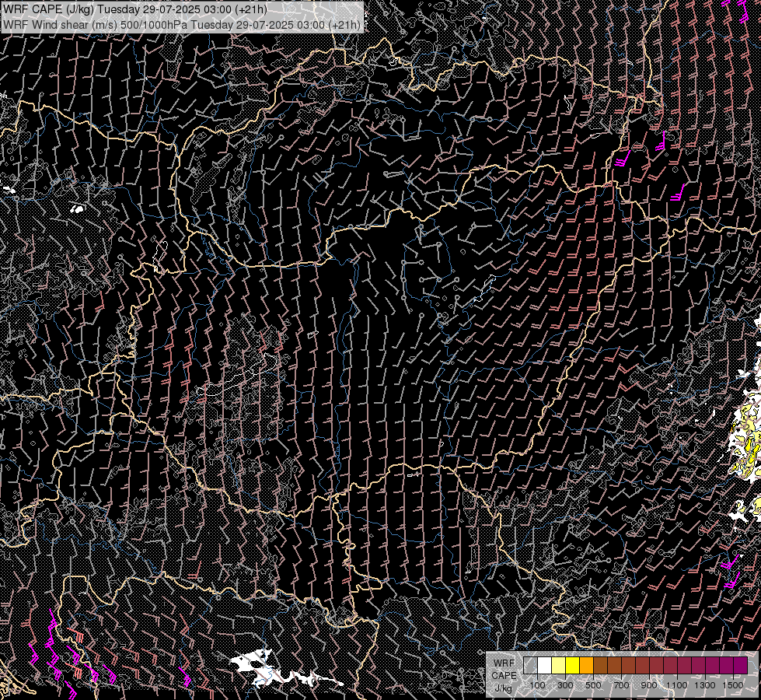
Task: Select the gray first CAPE legend swatch
Action: (x=530, y=665)
